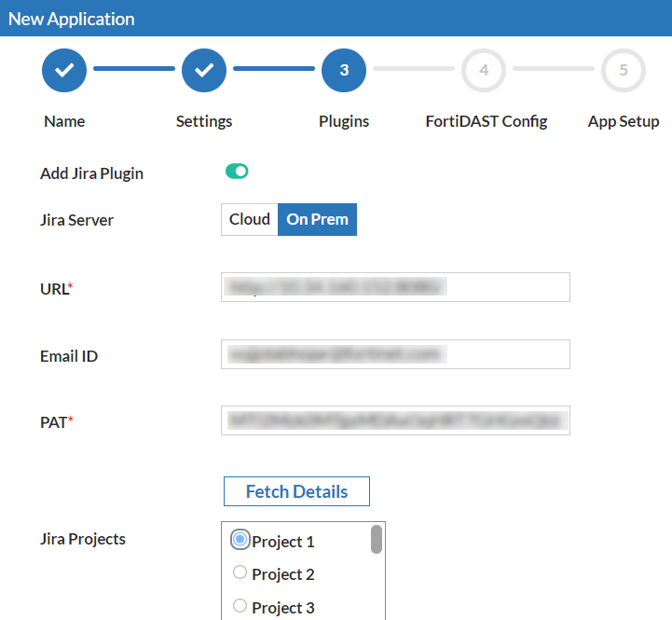This screenshot has height=620, width=672.
Task: Click the Jira URL input field
Action: tap(395, 287)
